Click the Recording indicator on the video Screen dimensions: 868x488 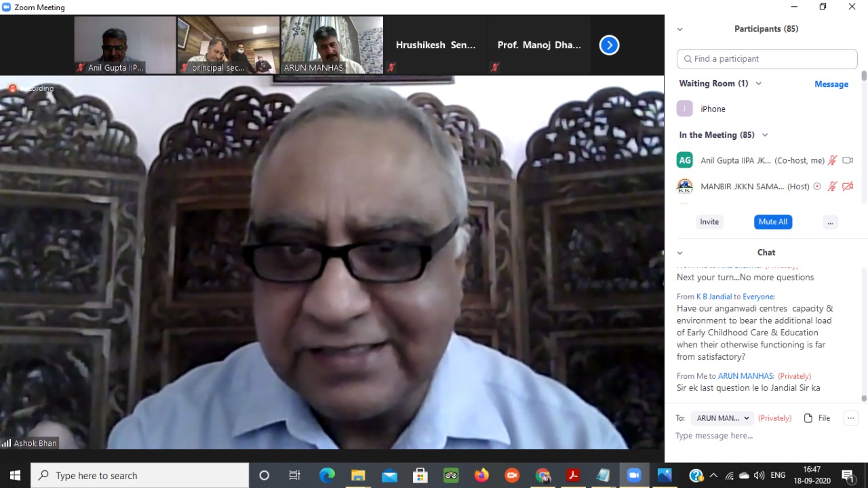point(31,88)
